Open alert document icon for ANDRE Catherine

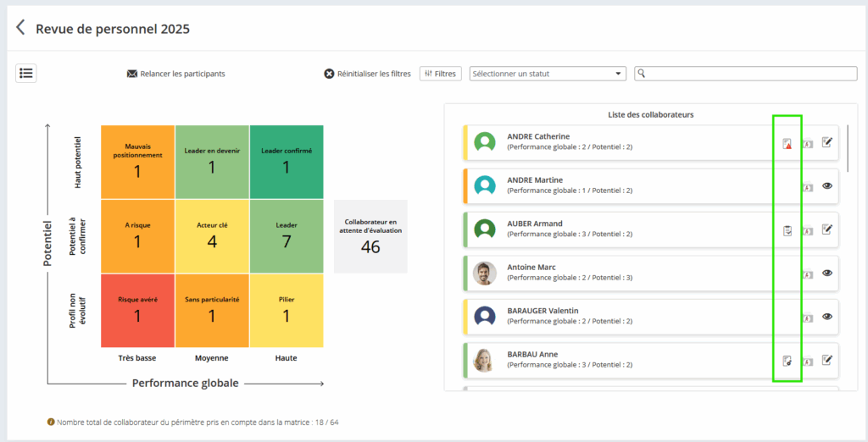point(787,143)
